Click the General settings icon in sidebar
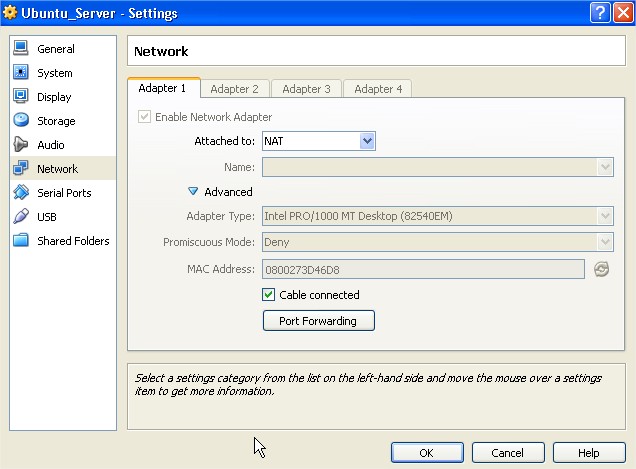 point(20,49)
